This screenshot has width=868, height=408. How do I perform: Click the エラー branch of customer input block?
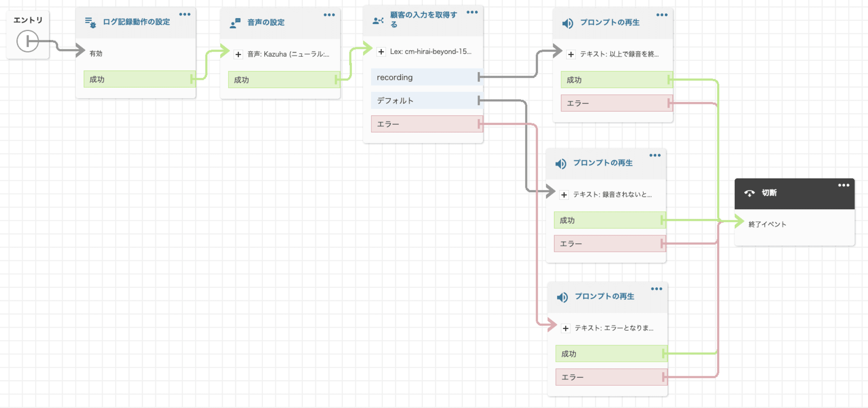pyautogui.click(x=427, y=124)
